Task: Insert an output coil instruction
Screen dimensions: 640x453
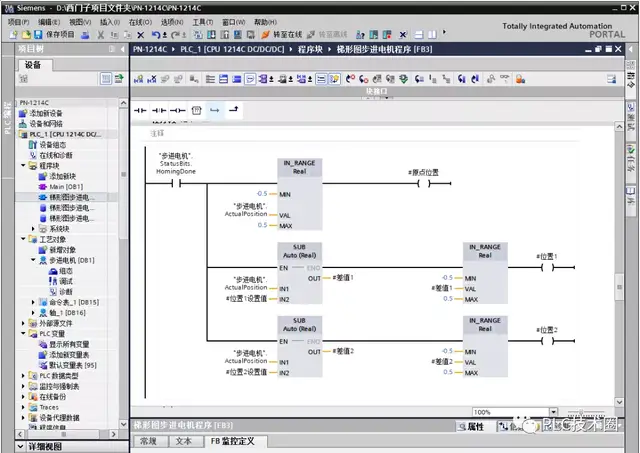Action: 177,110
